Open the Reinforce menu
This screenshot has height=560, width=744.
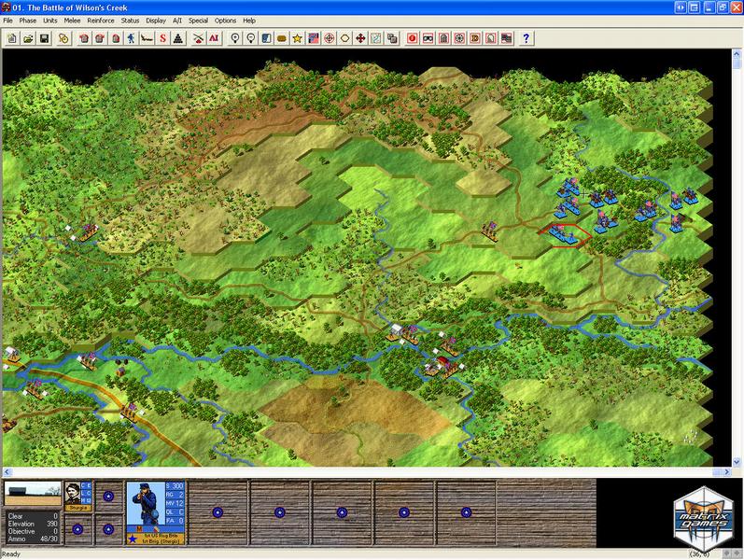tap(100, 20)
